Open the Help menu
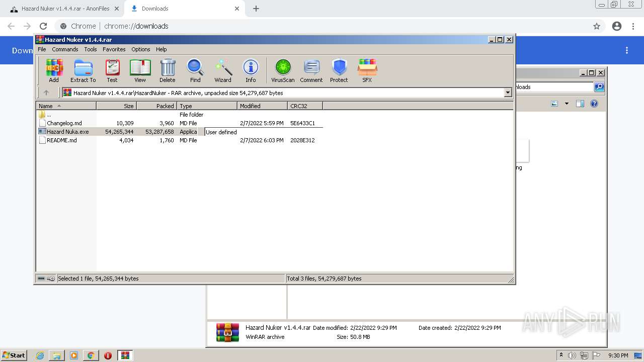The width and height of the screenshot is (644, 362). click(161, 49)
